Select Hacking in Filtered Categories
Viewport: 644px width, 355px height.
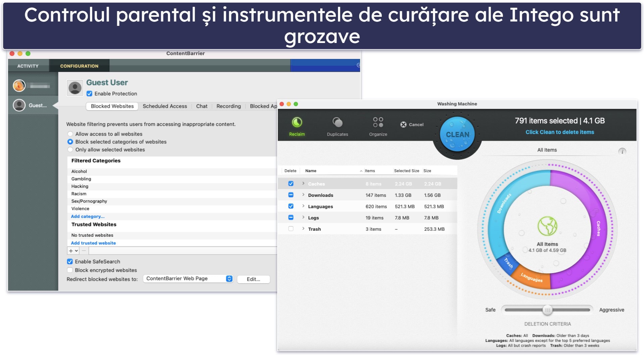pyautogui.click(x=80, y=186)
